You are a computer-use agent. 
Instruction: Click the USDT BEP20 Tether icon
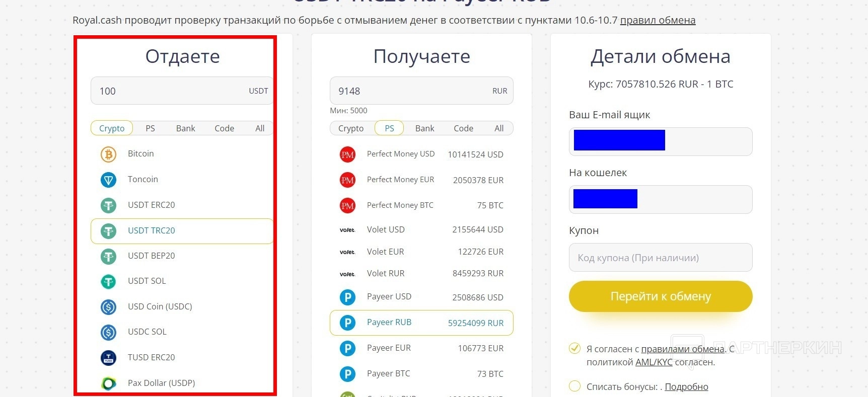(x=108, y=256)
